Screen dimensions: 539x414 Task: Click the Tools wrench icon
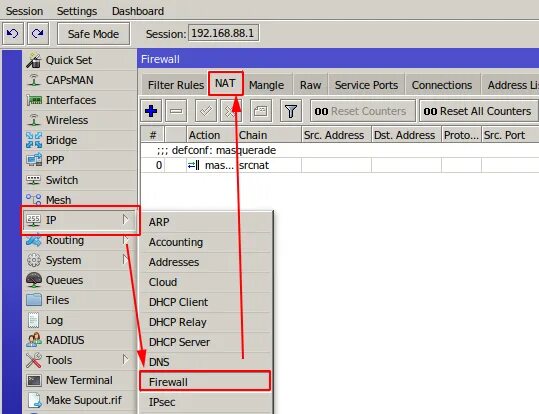click(x=34, y=360)
